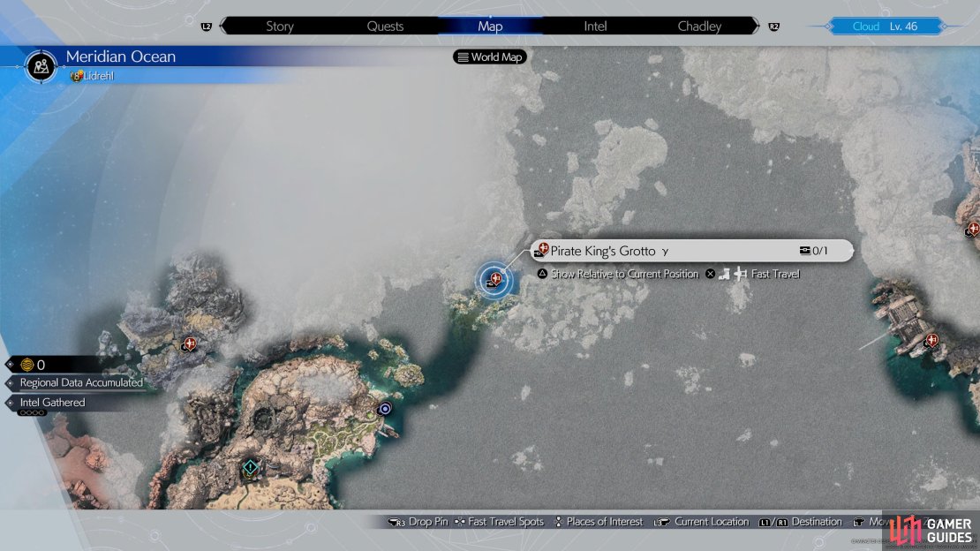Click the Destination label
The height and width of the screenshot is (551, 980).
817,522
